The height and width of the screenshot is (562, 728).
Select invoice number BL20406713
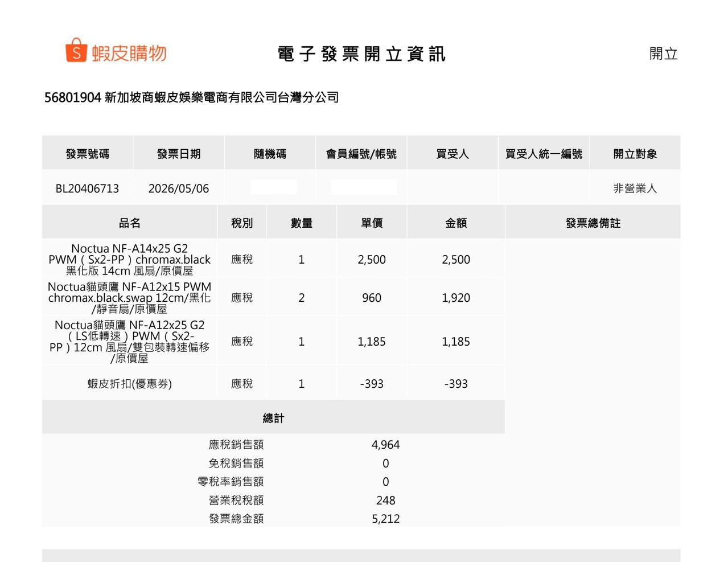87,188
